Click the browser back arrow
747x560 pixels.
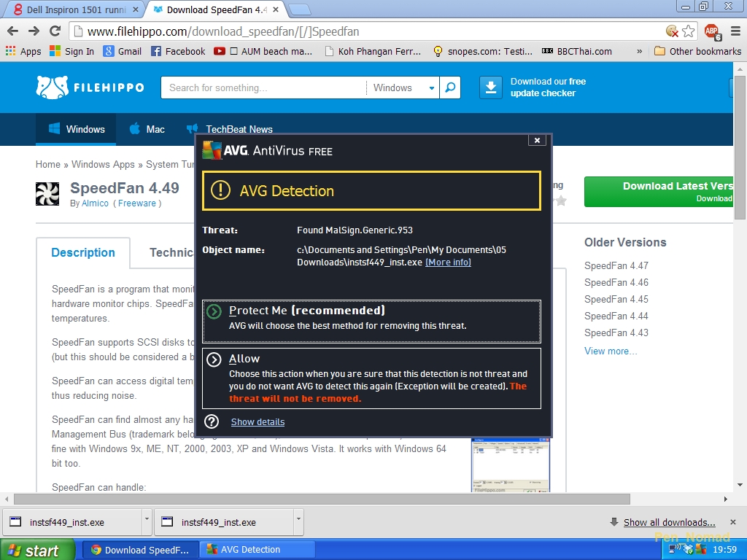pos(13,31)
